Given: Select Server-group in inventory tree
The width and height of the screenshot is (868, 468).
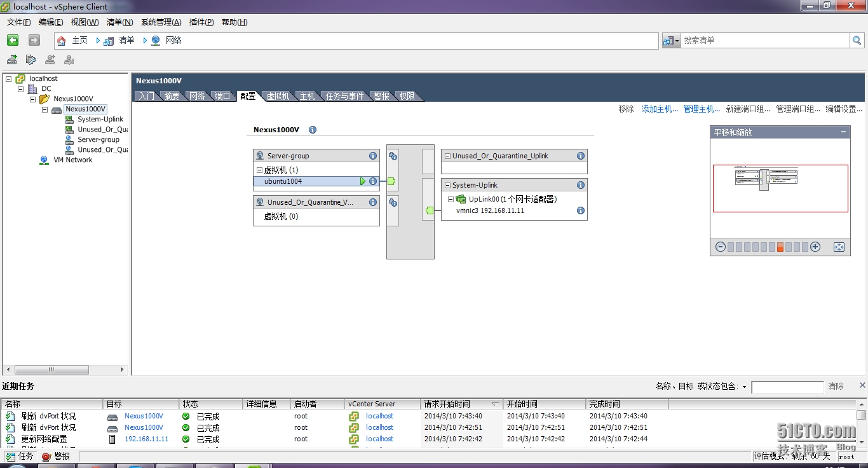Looking at the screenshot, I should click(98, 140).
